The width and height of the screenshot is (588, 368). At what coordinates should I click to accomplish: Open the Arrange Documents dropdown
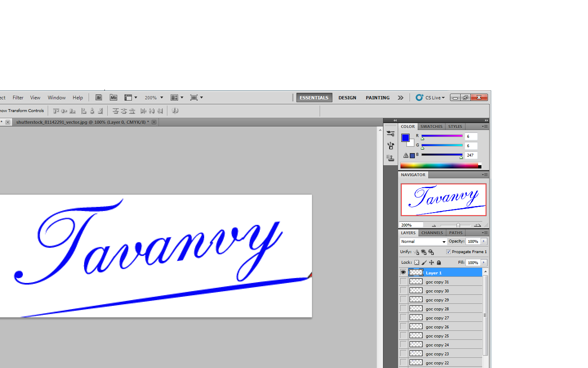pos(177,98)
